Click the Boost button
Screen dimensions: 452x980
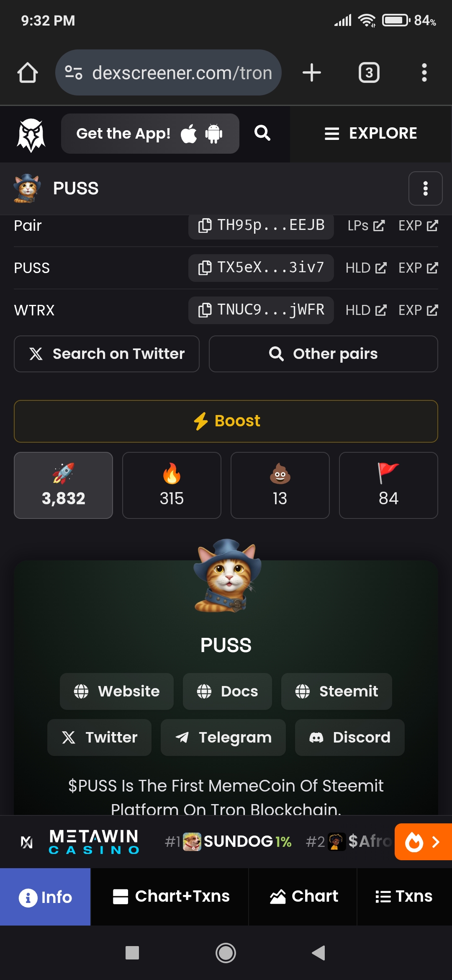click(x=226, y=421)
